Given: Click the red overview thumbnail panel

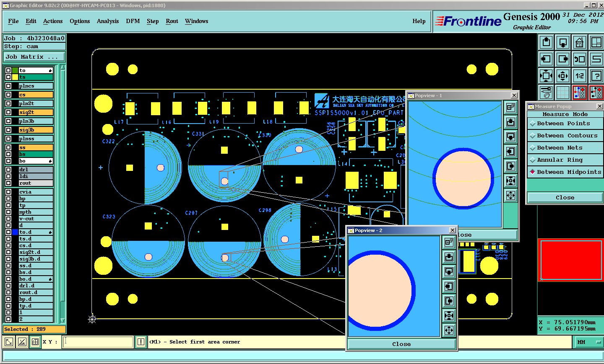Looking at the screenshot, I should [x=570, y=260].
